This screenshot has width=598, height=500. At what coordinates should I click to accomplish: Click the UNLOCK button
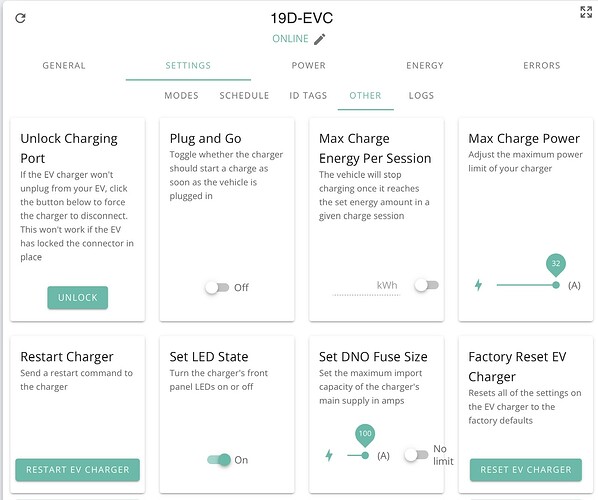(x=77, y=297)
